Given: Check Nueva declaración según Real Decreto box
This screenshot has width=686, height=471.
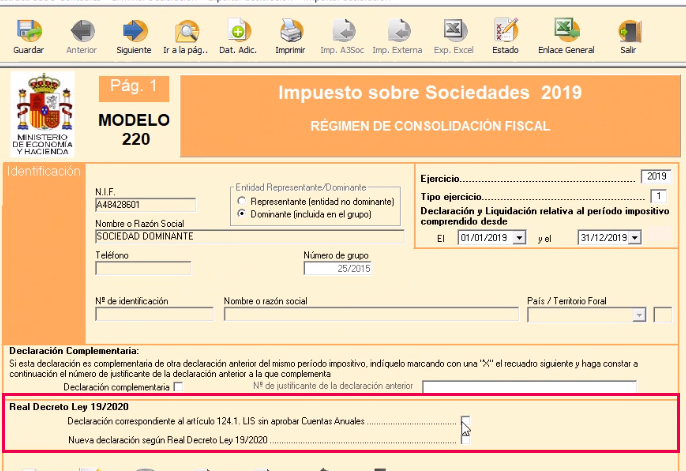Looking at the screenshot, I should click(x=466, y=440).
